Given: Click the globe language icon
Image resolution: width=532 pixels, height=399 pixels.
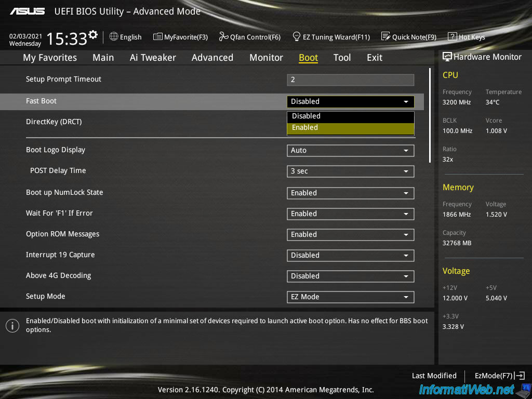Looking at the screenshot, I should (114, 36).
